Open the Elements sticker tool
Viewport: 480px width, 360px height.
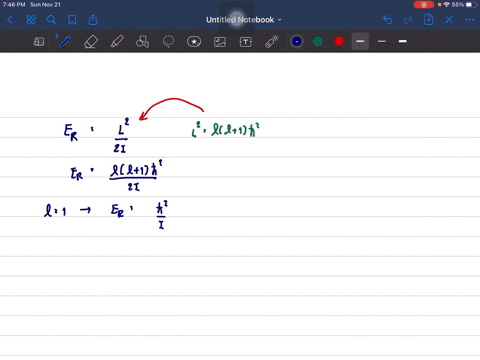point(194,42)
